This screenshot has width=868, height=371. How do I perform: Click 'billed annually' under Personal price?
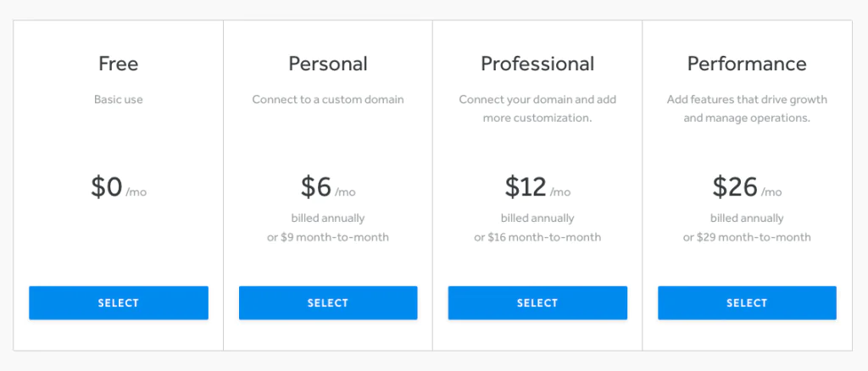[328, 219]
